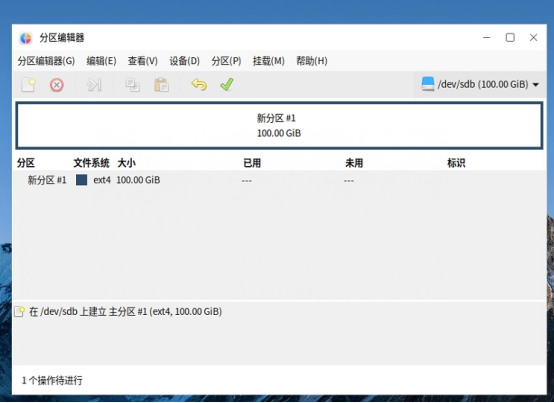
Task: Click the ext4 dark blue color swatch
Action: [x=82, y=180]
